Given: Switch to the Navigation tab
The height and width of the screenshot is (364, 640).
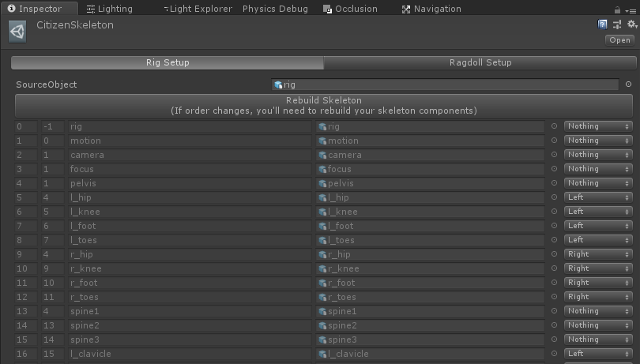Looking at the screenshot, I should tap(431, 9).
